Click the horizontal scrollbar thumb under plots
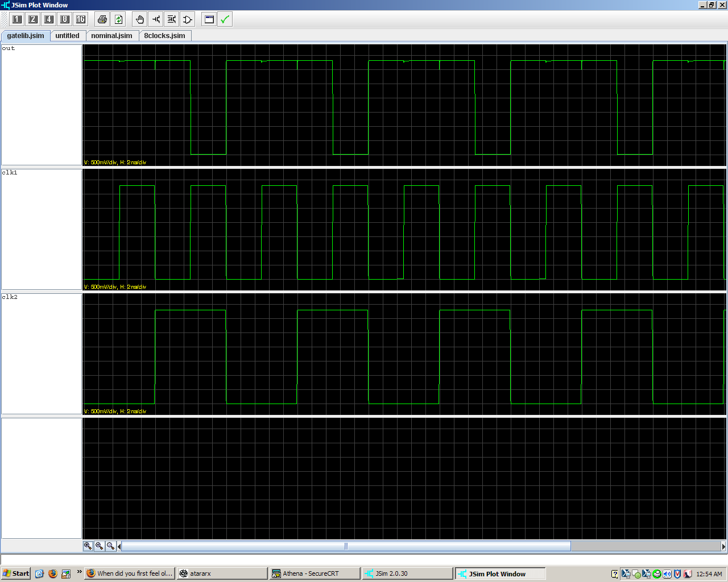The width and height of the screenshot is (728, 582). [x=346, y=546]
